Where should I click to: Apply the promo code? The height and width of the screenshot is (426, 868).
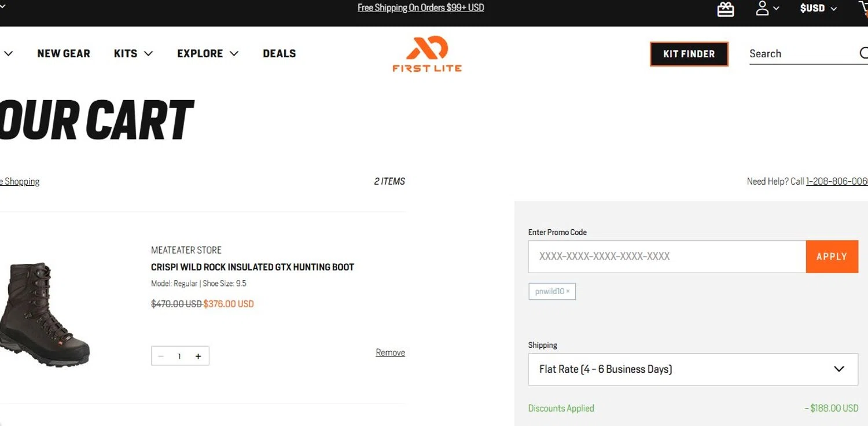(x=832, y=256)
